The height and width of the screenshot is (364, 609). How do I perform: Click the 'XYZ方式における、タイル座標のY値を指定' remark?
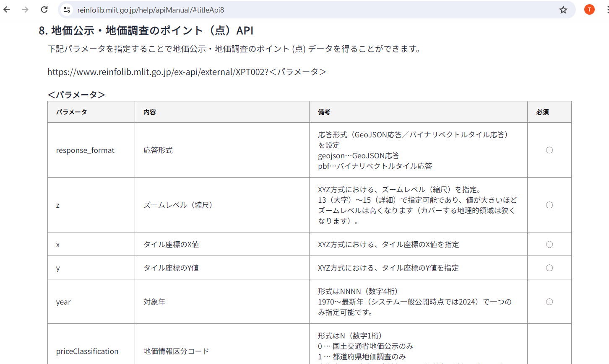click(x=388, y=268)
